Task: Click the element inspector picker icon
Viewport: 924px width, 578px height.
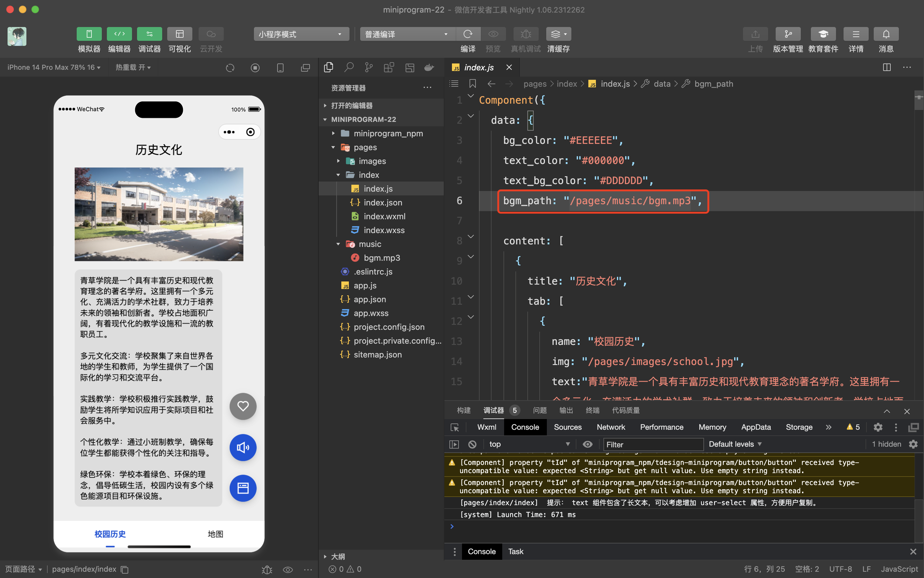Action: [455, 428]
